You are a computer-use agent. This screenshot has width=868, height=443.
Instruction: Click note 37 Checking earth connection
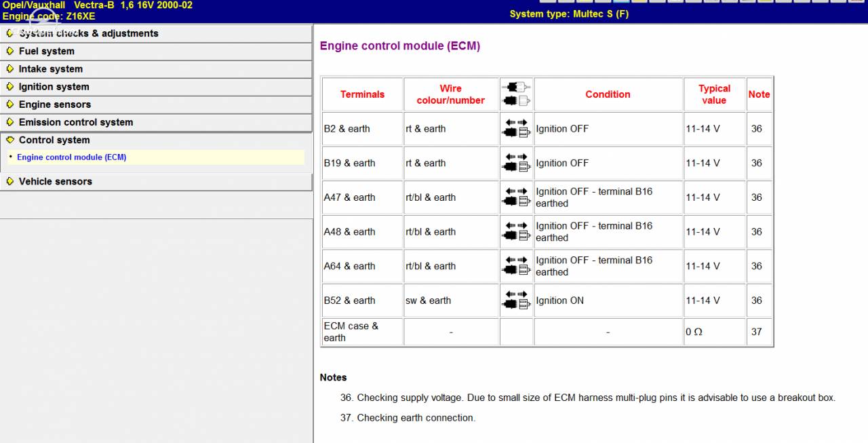tap(408, 418)
